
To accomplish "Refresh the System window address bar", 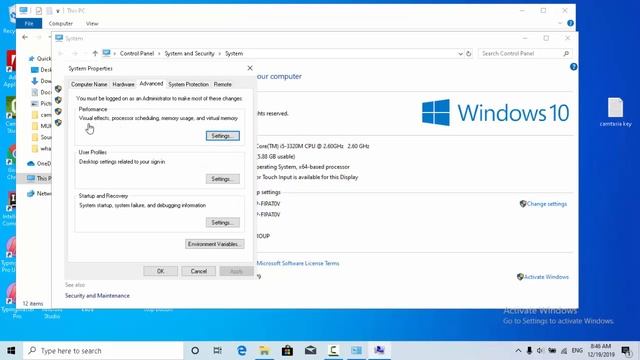I will click(469, 53).
